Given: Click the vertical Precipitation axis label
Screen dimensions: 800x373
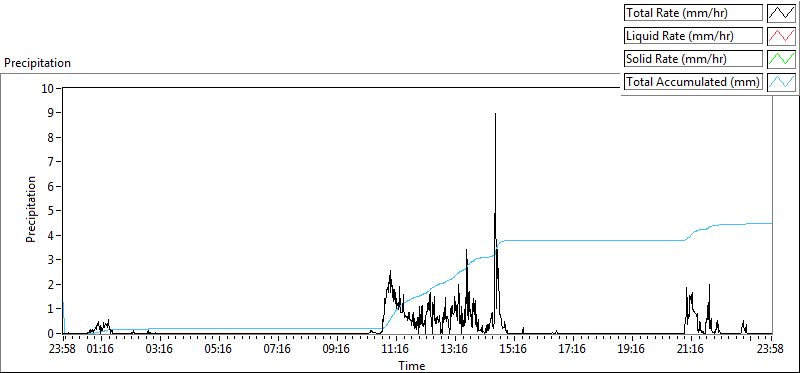Looking at the screenshot, I should coord(31,209).
